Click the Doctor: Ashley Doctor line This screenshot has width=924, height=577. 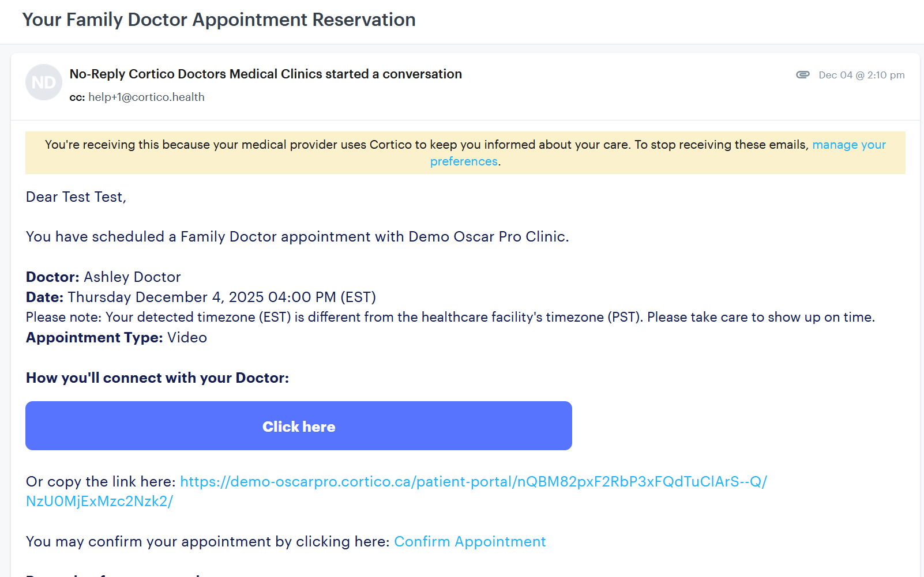tap(104, 277)
